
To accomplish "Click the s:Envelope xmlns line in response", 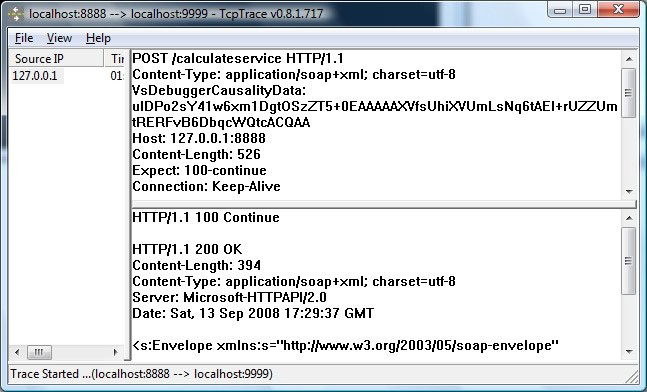I will coord(345,345).
